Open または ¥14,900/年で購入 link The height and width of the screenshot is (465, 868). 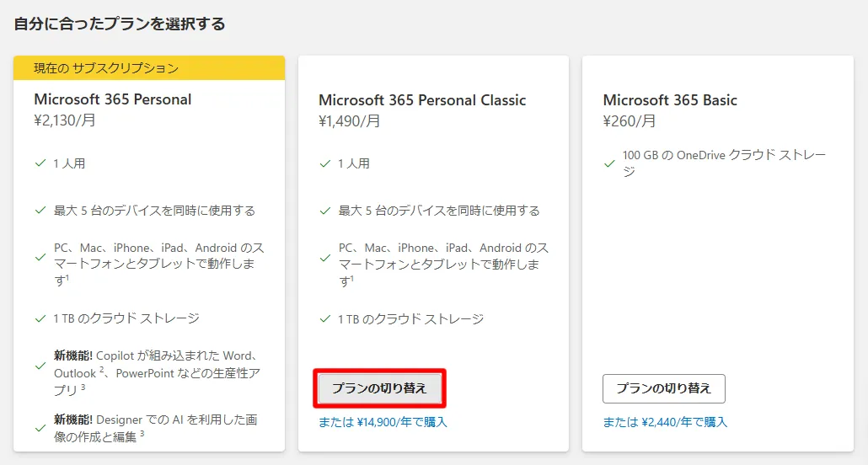[383, 422]
